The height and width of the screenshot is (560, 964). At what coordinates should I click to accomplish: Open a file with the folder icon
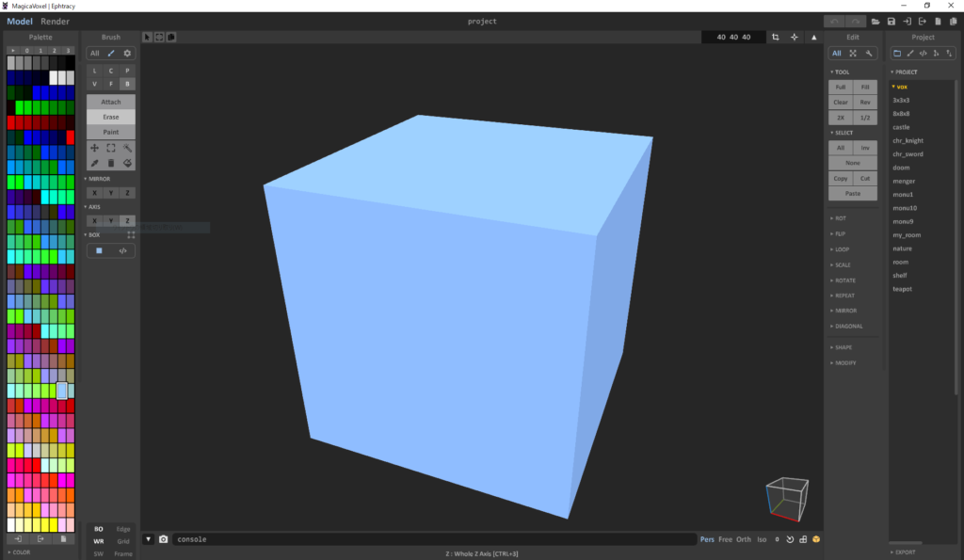tap(876, 22)
